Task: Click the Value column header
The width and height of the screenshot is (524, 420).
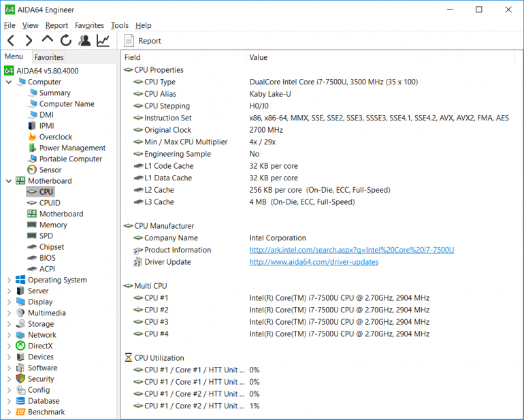Action: [x=380, y=57]
